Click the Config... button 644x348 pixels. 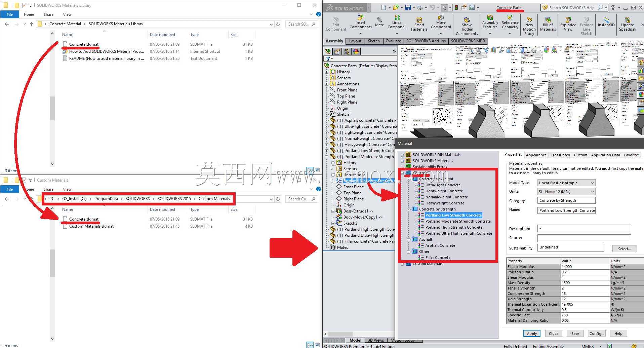coord(597,334)
